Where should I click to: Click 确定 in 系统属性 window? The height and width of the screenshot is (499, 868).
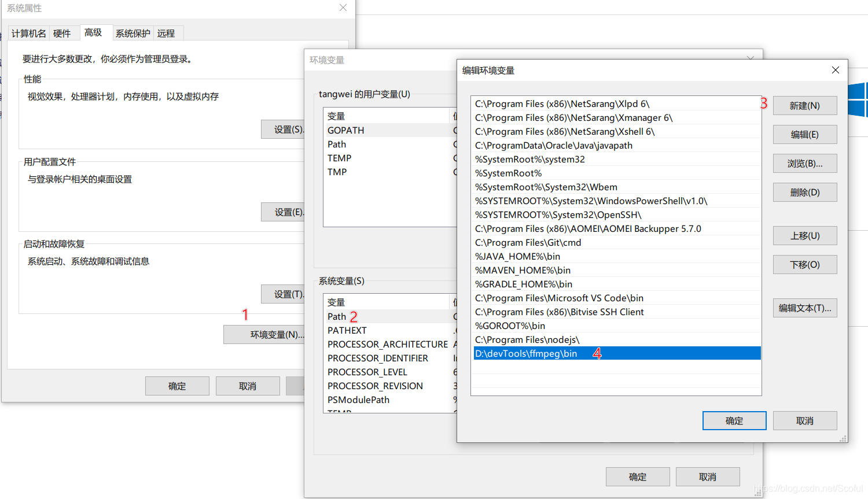pyautogui.click(x=177, y=386)
